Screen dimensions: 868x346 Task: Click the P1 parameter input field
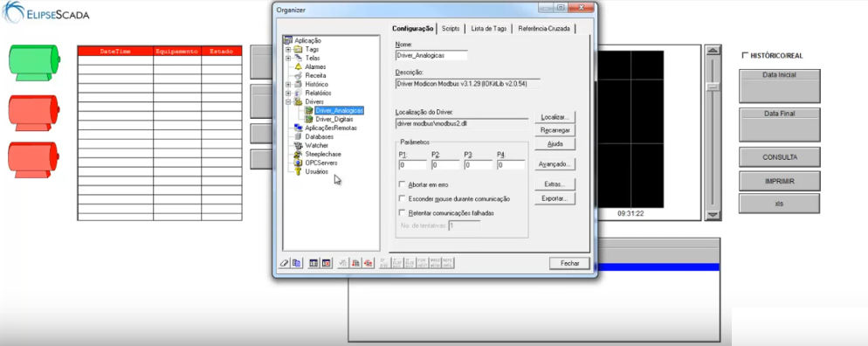[412, 165]
